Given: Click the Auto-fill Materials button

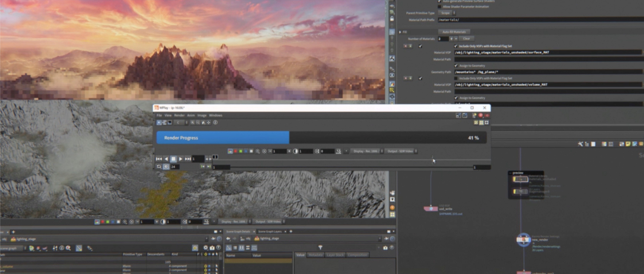Looking at the screenshot, I should [454, 32].
